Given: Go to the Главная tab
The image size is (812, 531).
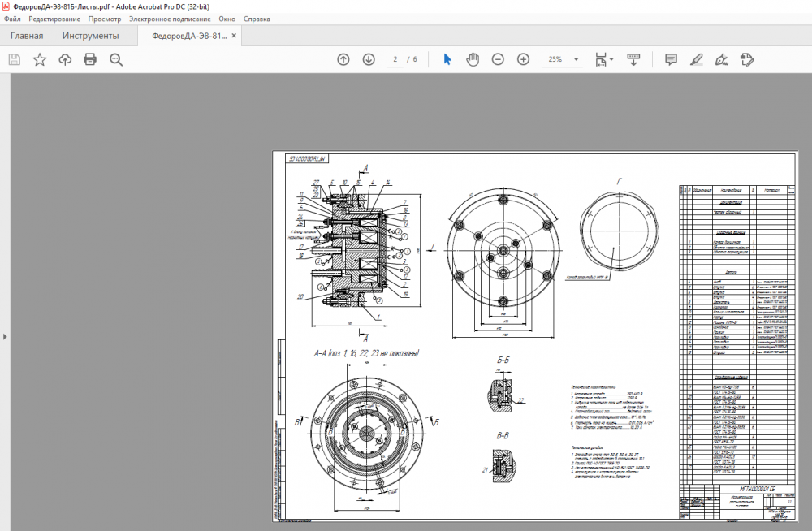Looking at the screenshot, I should coord(27,36).
